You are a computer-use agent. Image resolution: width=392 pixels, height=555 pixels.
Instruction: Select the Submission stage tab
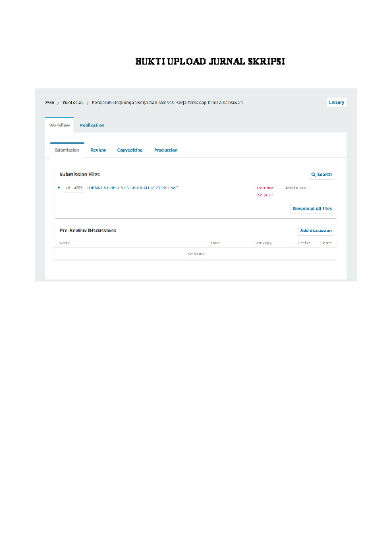pyautogui.click(x=67, y=150)
